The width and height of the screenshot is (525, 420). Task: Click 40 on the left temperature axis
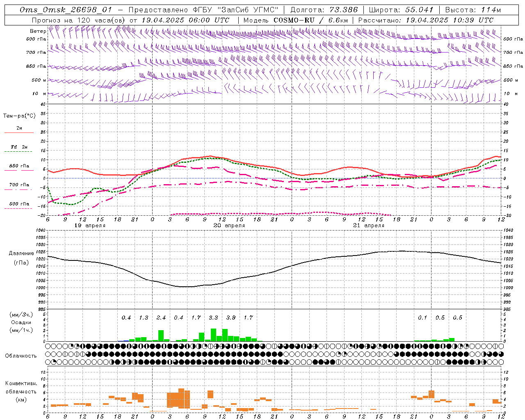[43, 104]
